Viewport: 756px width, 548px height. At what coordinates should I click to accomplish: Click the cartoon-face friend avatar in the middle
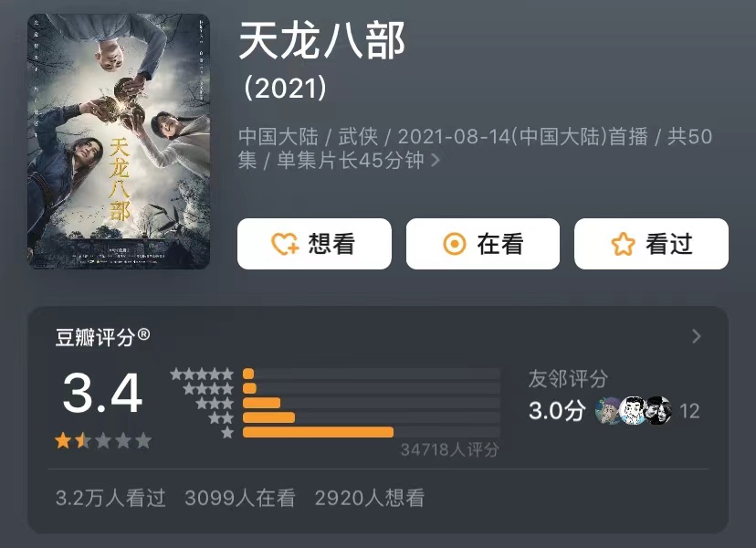click(x=633, y=410)
